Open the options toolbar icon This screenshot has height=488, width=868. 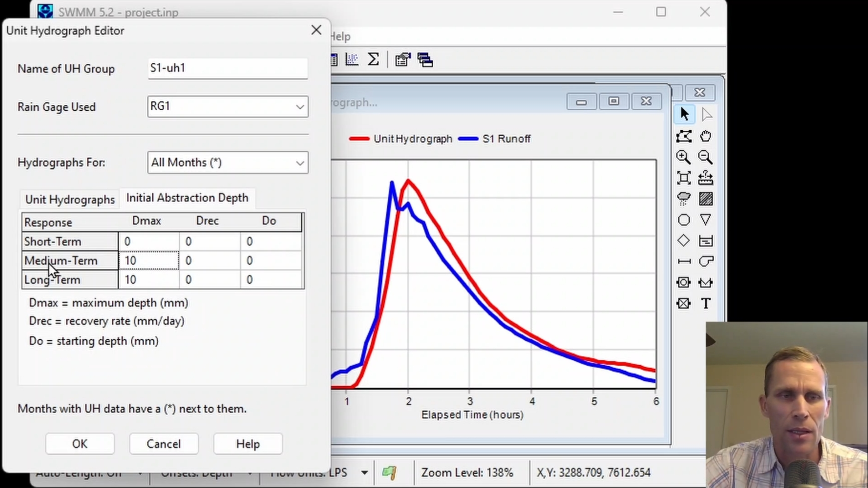(403, 59)
